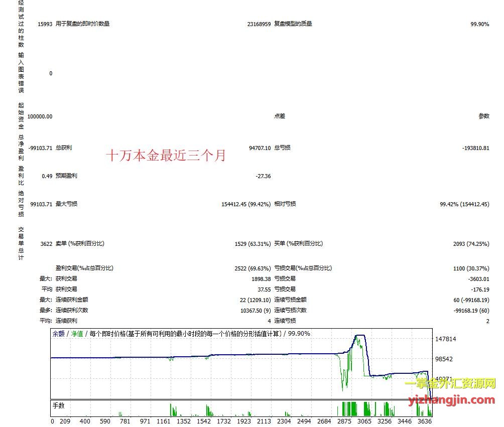Click the 买单 value 2093 (74.25%)
Image resolution: width=504 pixels, height=427 pixels.
[471, 244]
